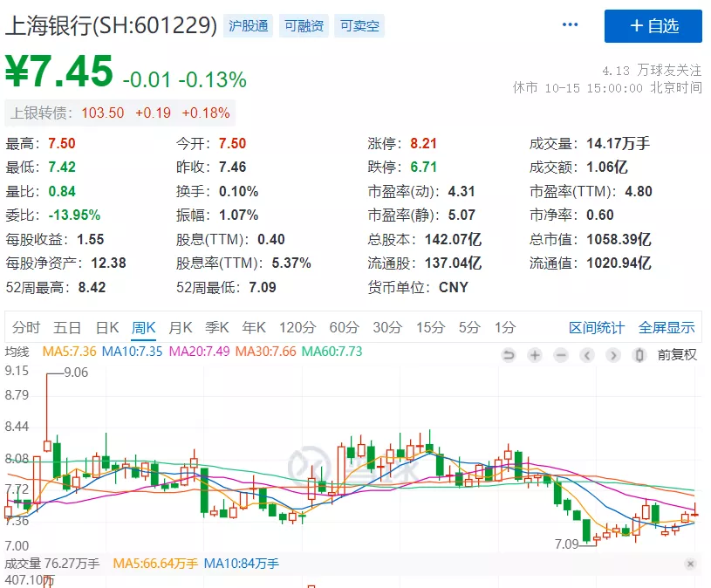711x588 pixels.
Task: Click the MA10:7.35 moving average label
Action: pos(132,352)
